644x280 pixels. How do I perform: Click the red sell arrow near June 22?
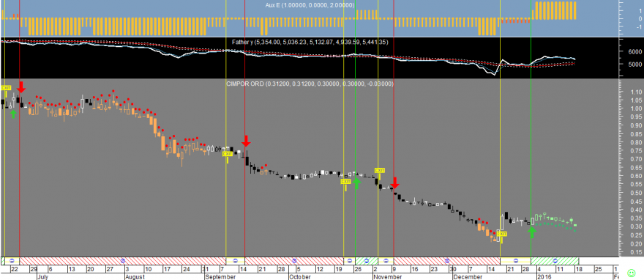pyautogui.click(x=21, y=86)
